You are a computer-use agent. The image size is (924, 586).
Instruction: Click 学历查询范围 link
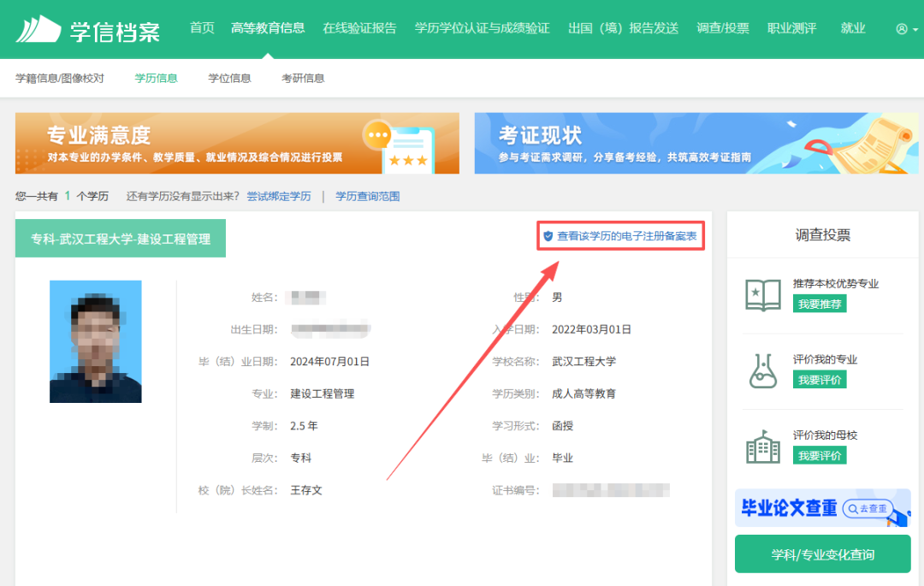point(368,196)
